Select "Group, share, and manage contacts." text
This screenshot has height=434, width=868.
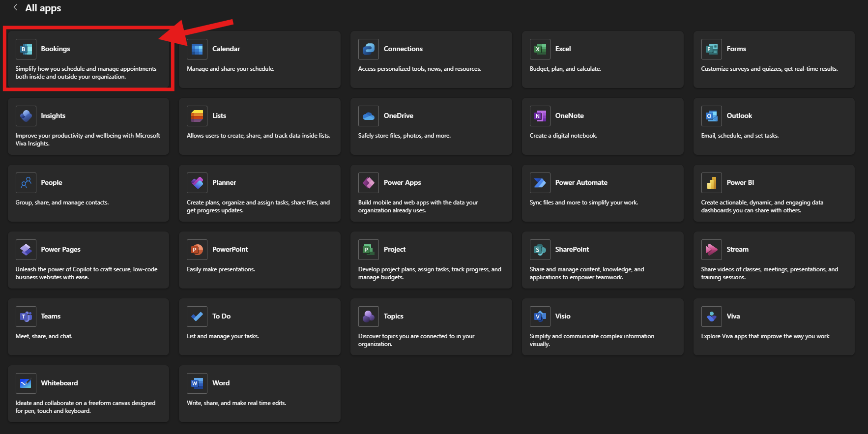62,203
